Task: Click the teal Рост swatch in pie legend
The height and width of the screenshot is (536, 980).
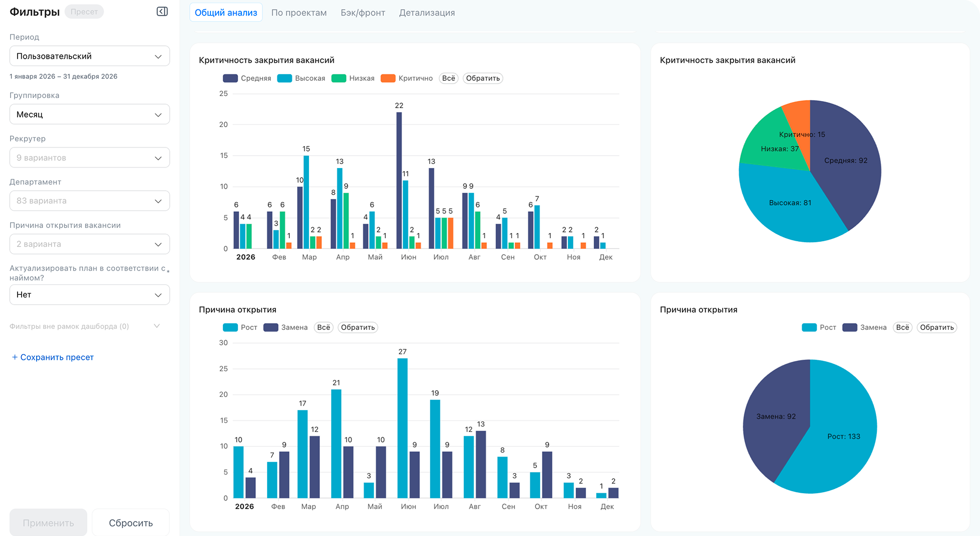Action: (x=809, y=327)
